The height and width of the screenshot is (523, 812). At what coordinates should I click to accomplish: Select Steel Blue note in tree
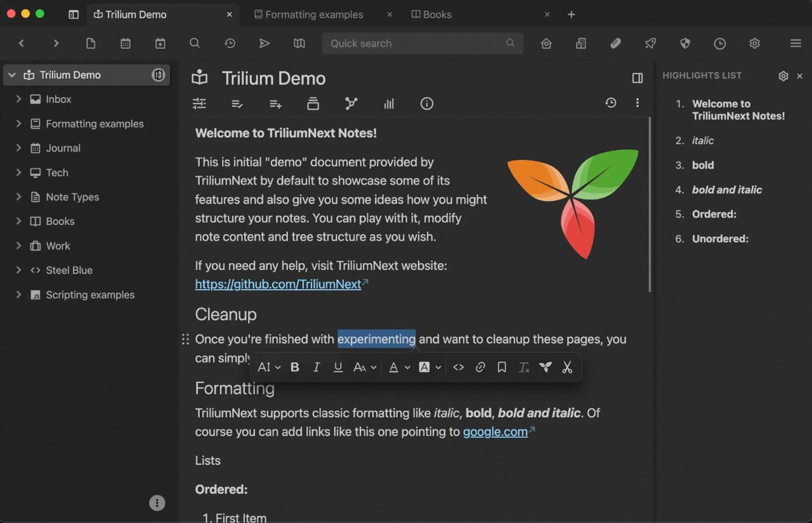coord(69,270)
